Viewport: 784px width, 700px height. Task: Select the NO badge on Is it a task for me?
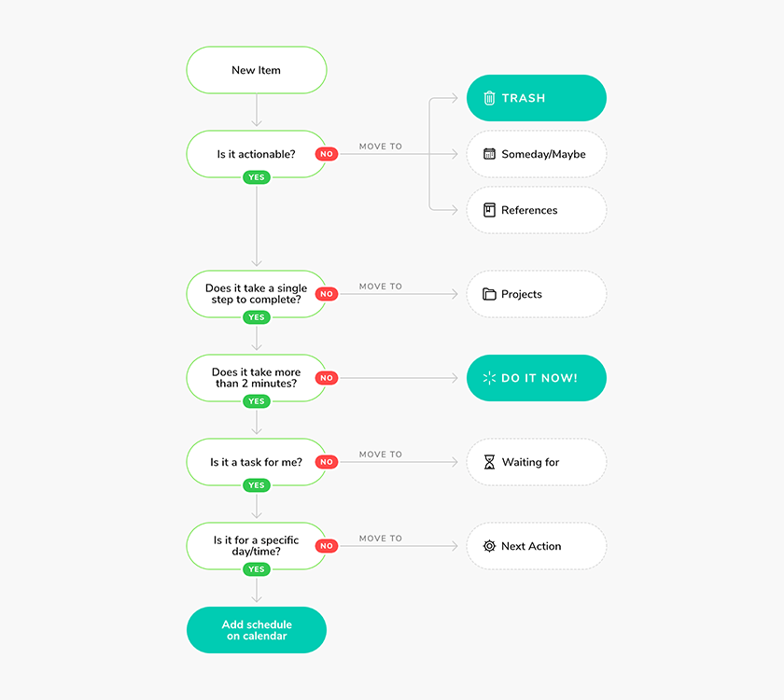coord(327,462)
